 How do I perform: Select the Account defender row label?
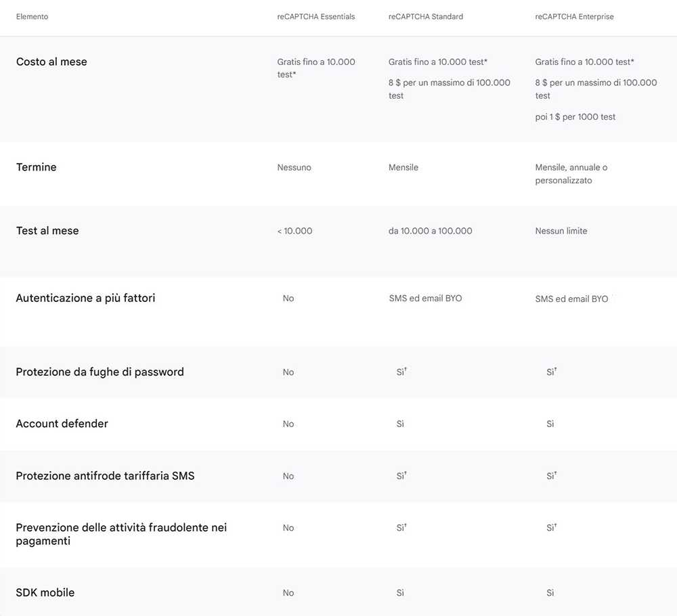62,424
